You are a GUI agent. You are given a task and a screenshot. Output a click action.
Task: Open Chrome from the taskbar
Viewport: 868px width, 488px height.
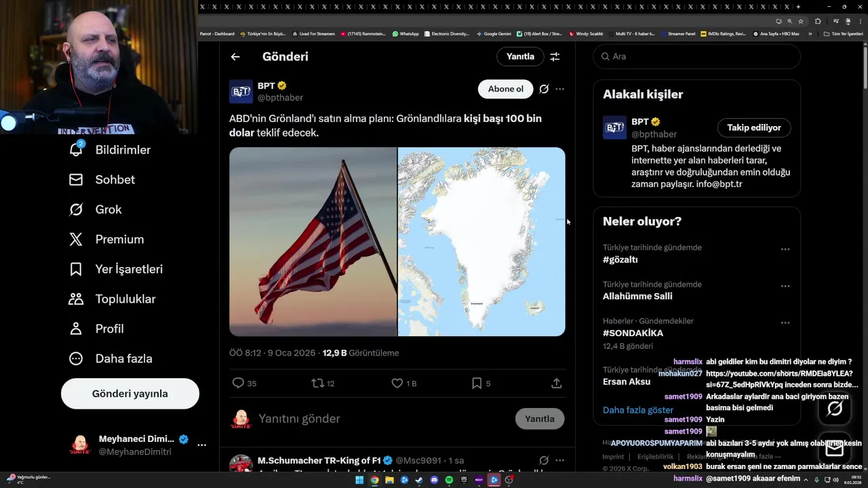(374, 480)
